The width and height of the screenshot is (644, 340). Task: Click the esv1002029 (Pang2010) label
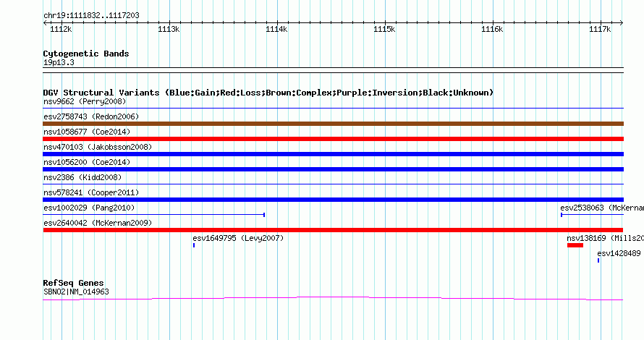tap(89, 208)
